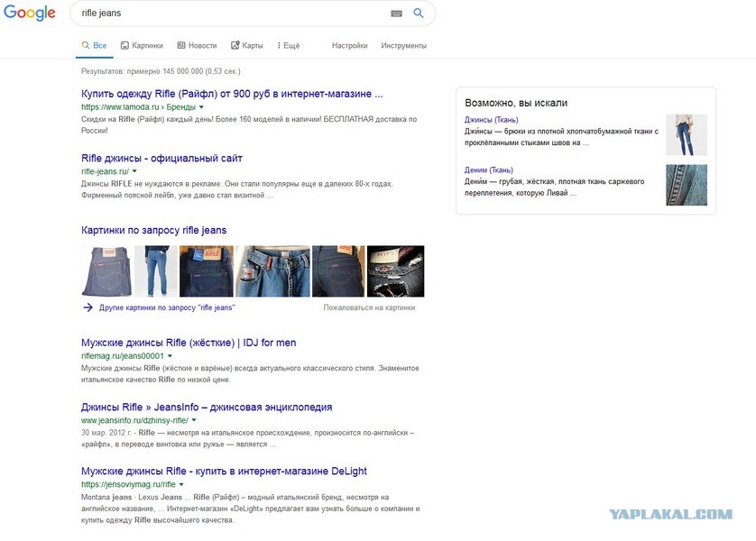
Task: Expand dropdown arrow next to rifle-jeans.ru URL
Action: click(134, 171)
